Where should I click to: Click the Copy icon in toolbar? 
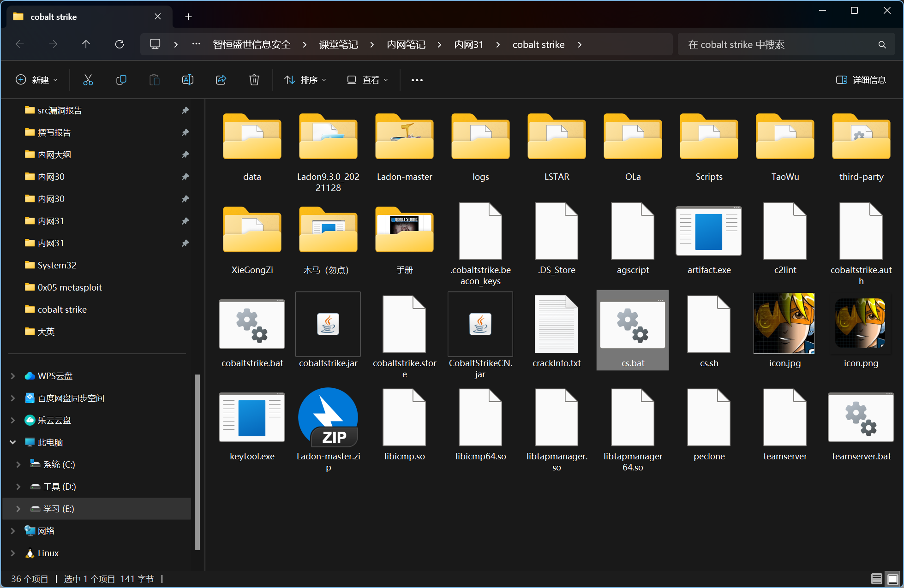pyautogui.click(x=121, y=80)
